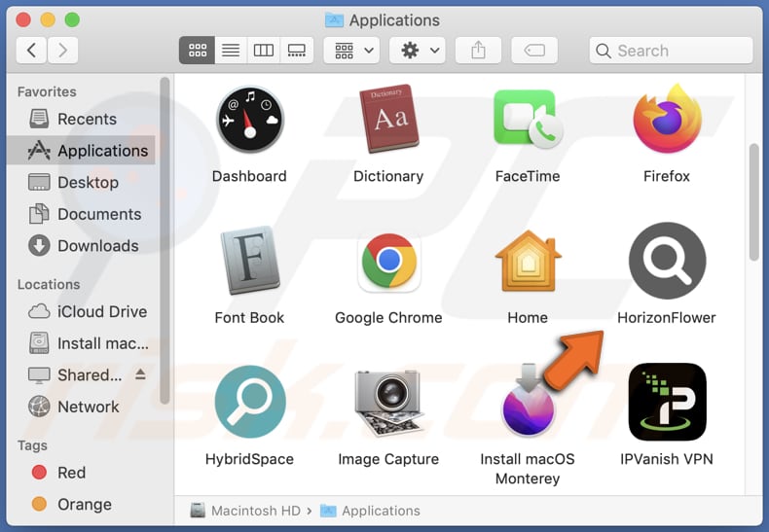
Task: Click the sidebar scrollbar
Action: 165,240
